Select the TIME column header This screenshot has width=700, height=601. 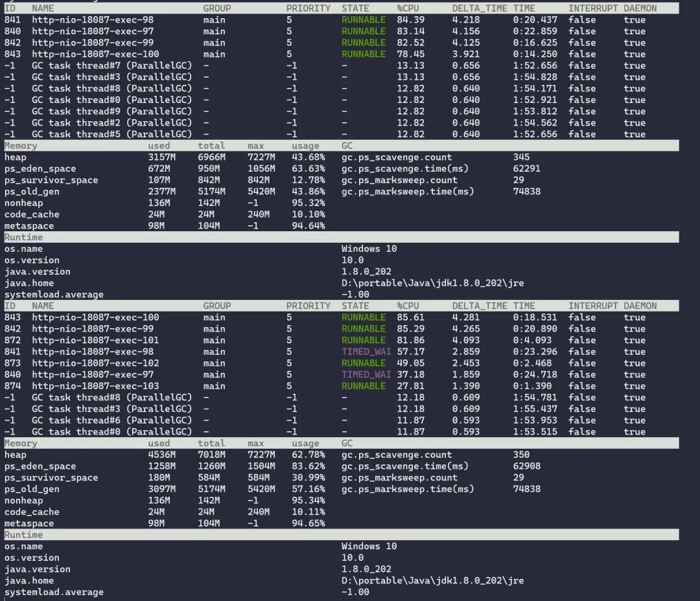[529, 8]
